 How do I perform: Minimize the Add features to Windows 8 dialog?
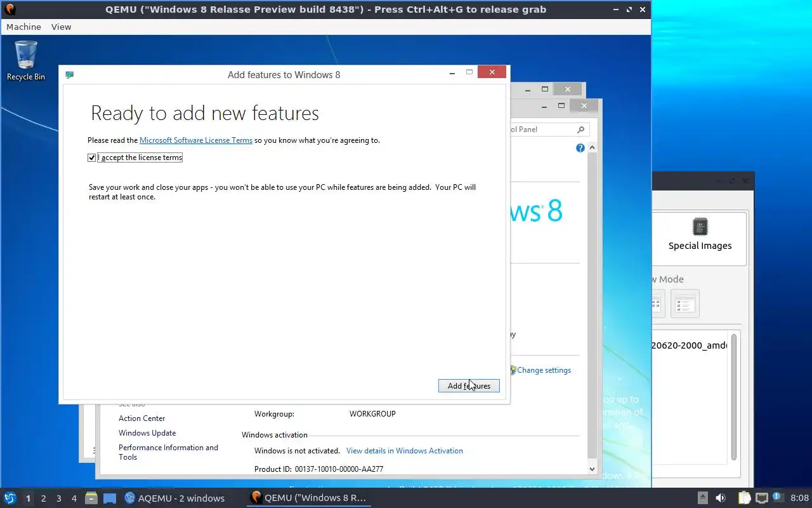[452, 72]
